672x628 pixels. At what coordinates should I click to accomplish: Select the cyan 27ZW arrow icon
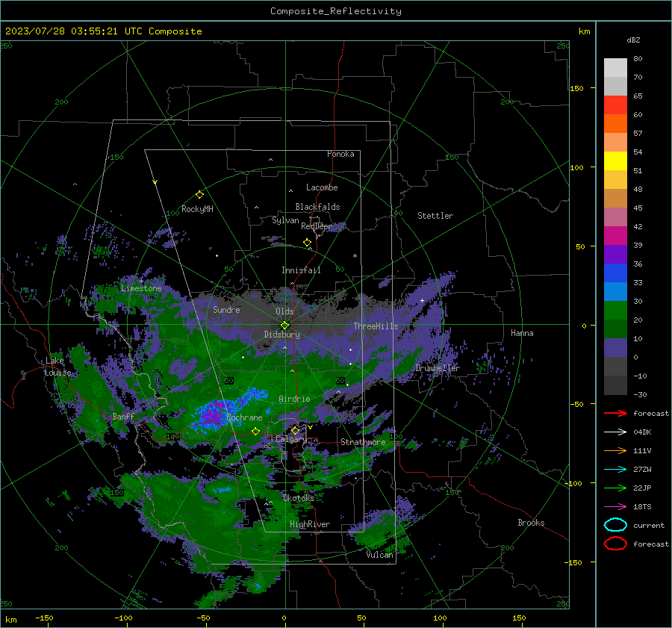coord(615,469)
